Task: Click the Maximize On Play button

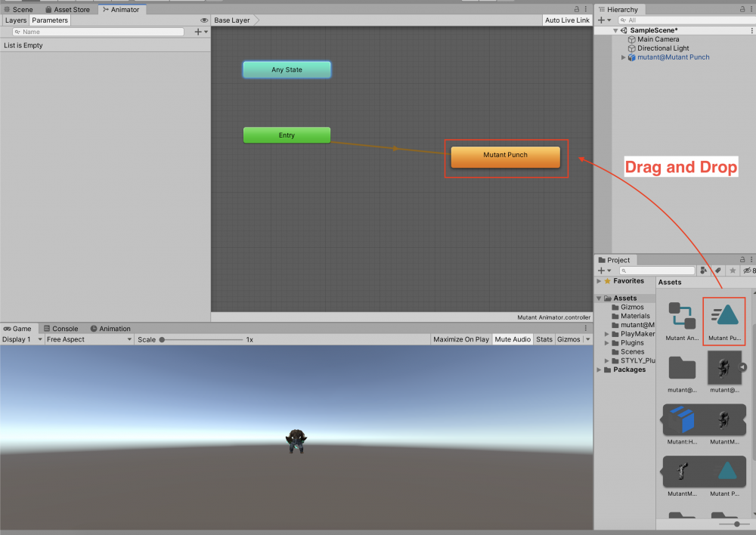Action: (460, 339)
